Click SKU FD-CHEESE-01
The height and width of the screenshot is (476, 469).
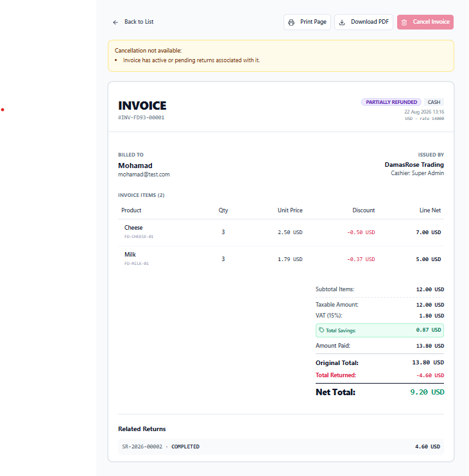[x=139, y=237]
